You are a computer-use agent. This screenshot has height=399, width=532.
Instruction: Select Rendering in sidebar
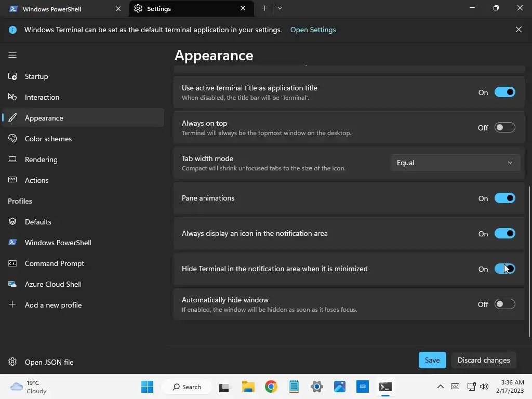click(83, 159)
